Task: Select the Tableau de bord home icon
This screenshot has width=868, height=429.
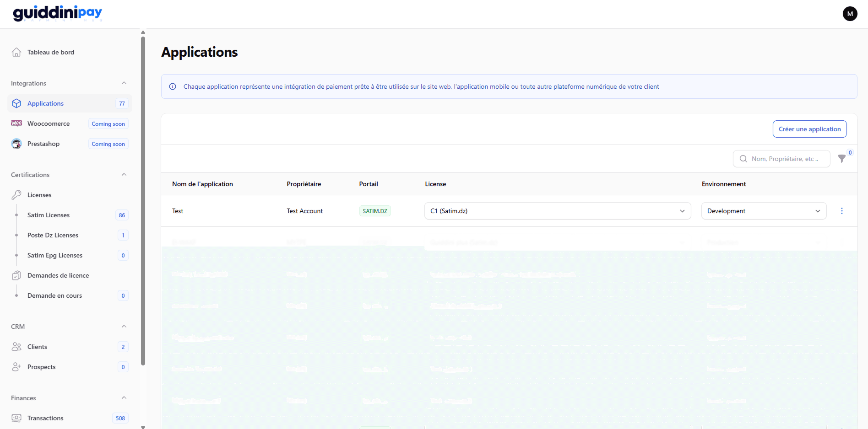Action: click(16, 52)
